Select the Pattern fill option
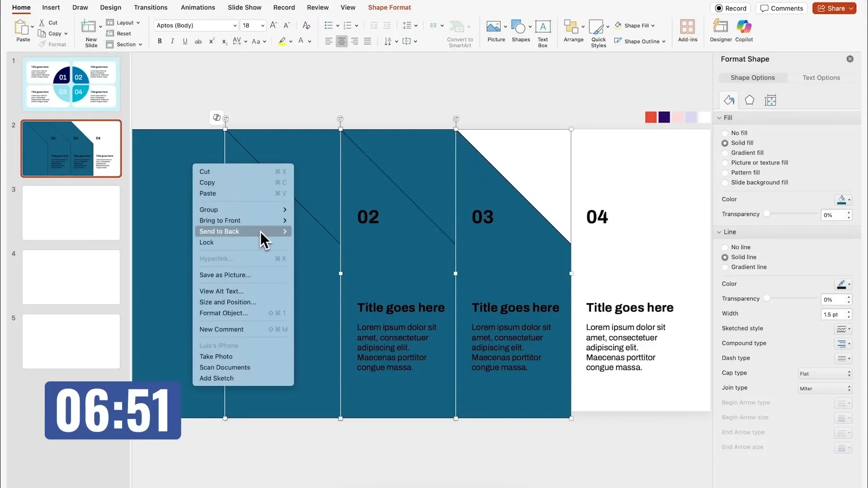The width and height of the screenshot is (868, 488). pyautogui.click(x=725, y=173)
